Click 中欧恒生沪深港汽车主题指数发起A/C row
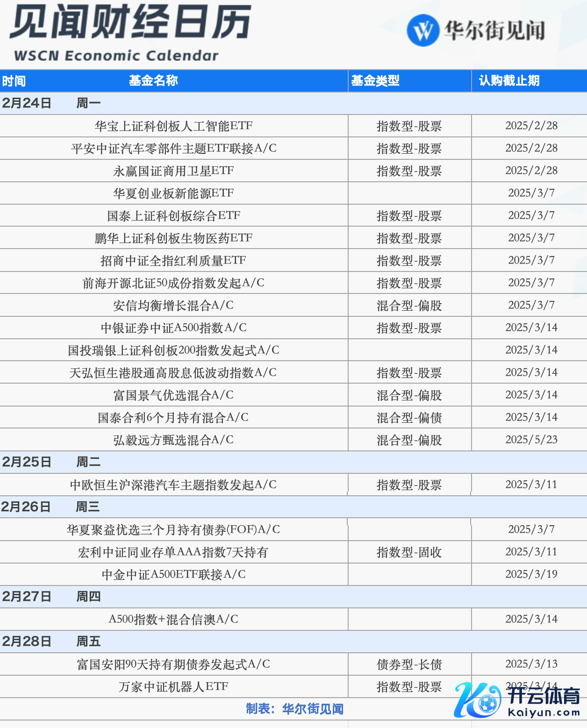Image resolution: width=587 pixels, height=728 pixels. 173,485
